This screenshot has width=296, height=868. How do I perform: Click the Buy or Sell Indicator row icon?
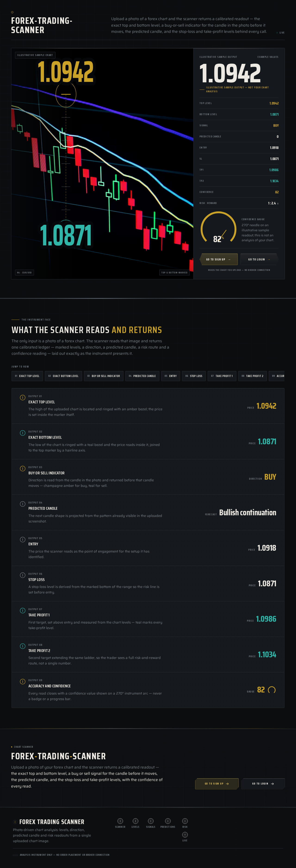coord(23,468)
